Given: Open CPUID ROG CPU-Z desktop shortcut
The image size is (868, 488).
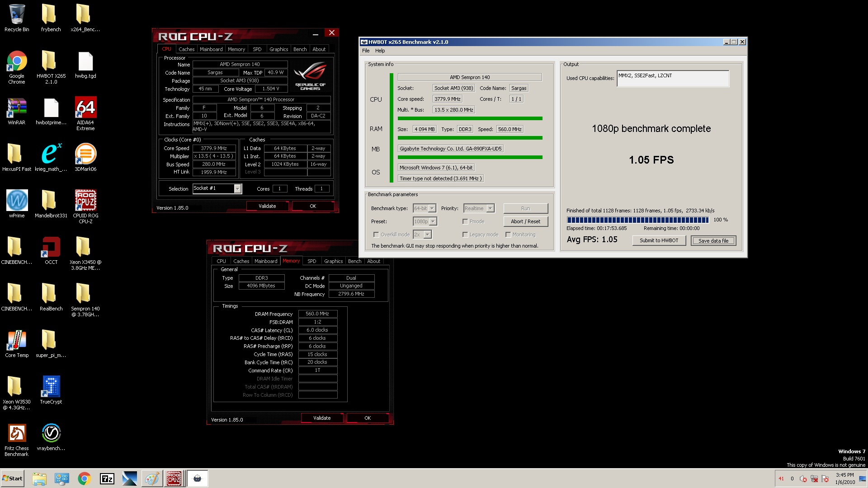Looking at the screenshot, I should [x=85, y=206].
